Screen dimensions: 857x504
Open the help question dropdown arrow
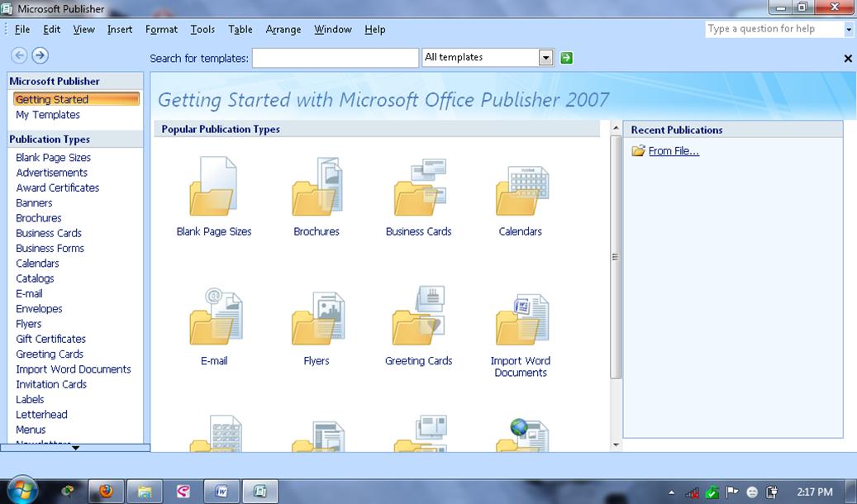[x=849, y=30]
